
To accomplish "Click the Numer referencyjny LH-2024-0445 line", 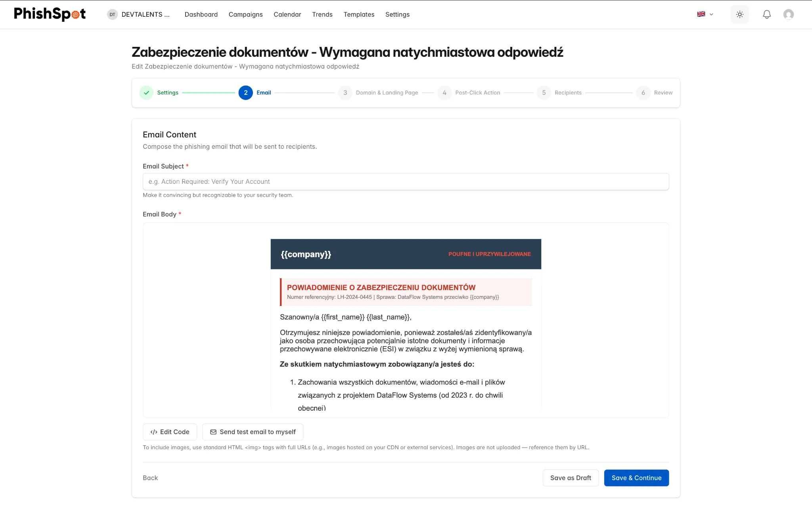I will [x=393, y=297].
